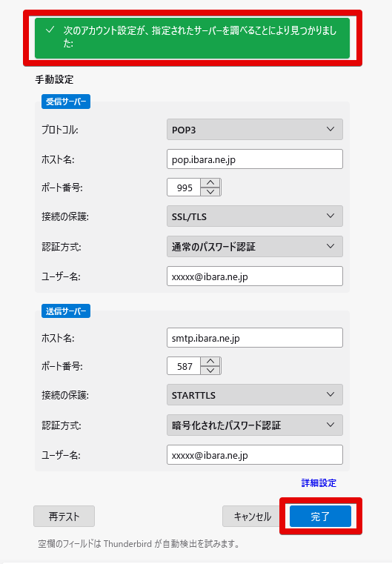
Task: Increase outgoing port 587 with up arrow
Action: (x=210, y=362)
